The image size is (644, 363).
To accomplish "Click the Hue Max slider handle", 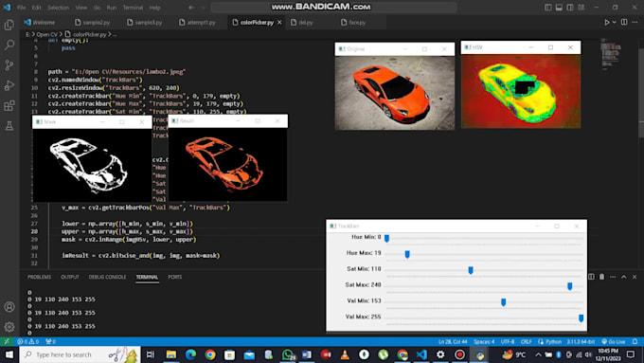I will [407, 254].
